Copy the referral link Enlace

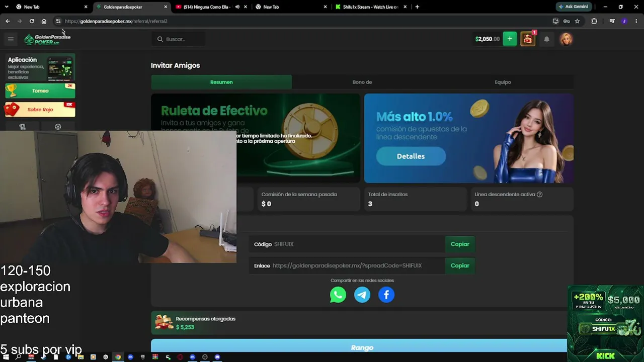click(x=460, y=265)
